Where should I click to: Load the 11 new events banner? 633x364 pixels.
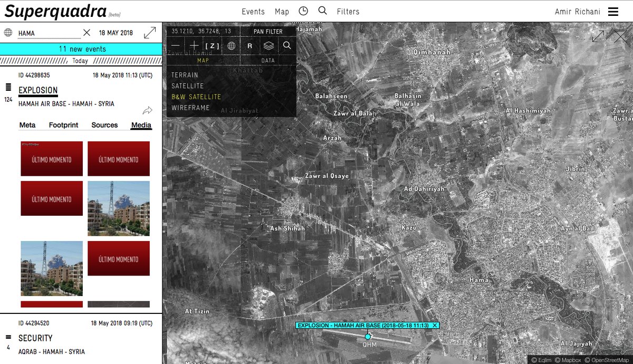point(82,49)
